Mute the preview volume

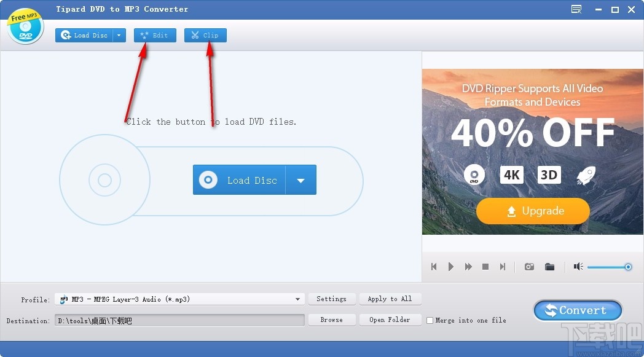click(x=578, y=267)
